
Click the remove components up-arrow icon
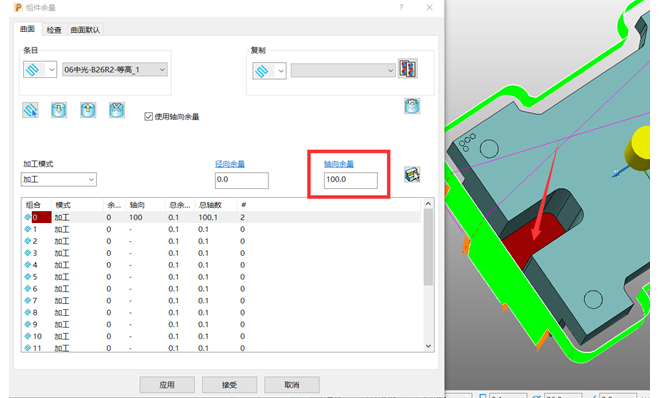coord(88,110)
